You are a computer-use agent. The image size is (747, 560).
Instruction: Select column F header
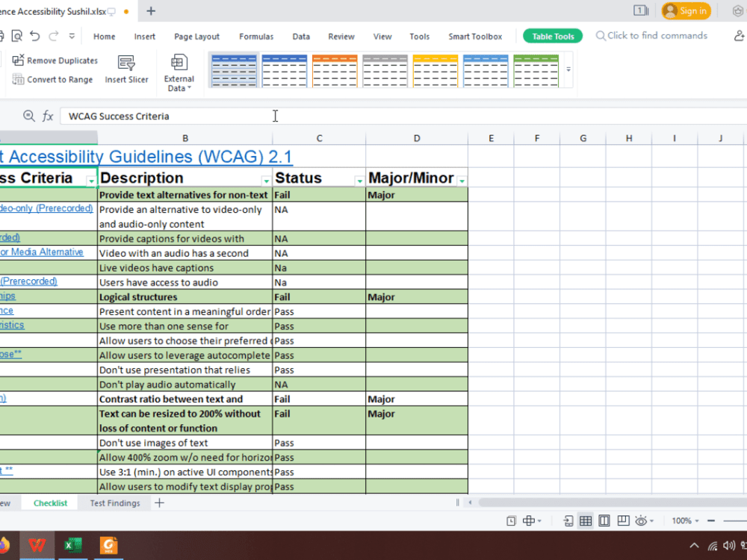point(537,138)
